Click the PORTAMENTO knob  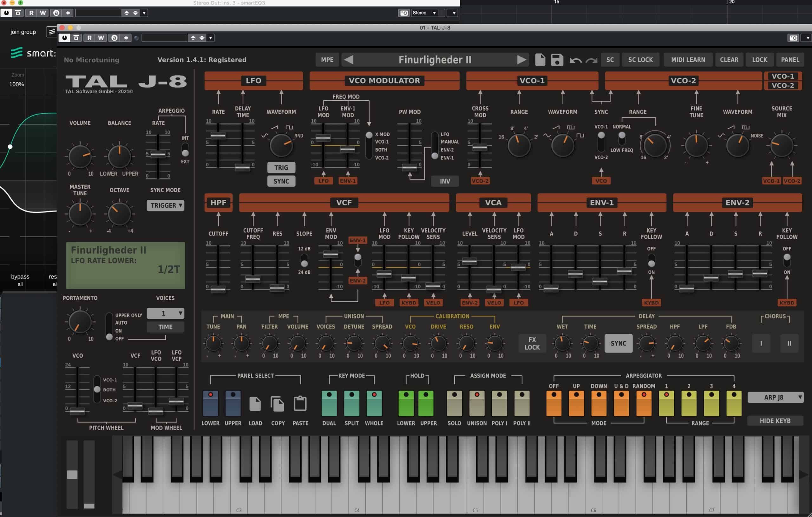(80, 321)
